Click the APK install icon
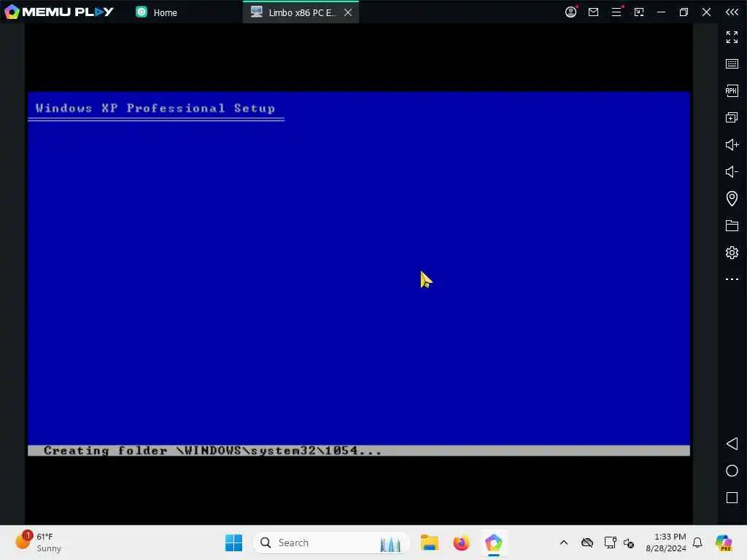Viewport: 747px width, 560px height. pyautogui.click(x=732, y=90)
